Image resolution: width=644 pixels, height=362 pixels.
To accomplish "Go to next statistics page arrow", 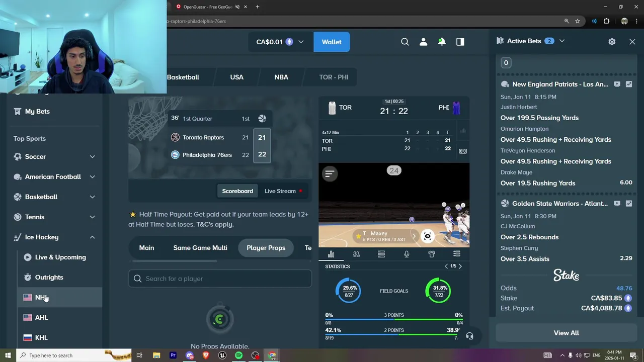I will tap(460, 266).
